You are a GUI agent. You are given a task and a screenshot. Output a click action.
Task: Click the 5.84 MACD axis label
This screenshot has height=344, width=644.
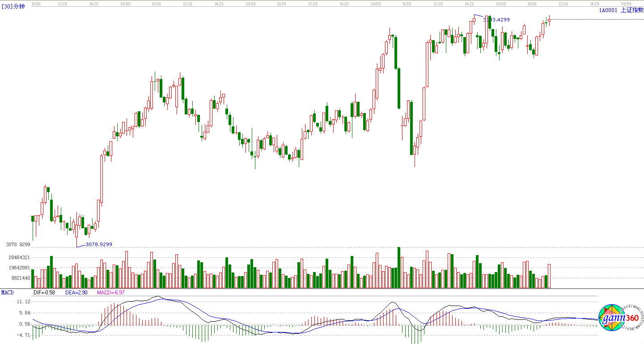tap(25, 313)
